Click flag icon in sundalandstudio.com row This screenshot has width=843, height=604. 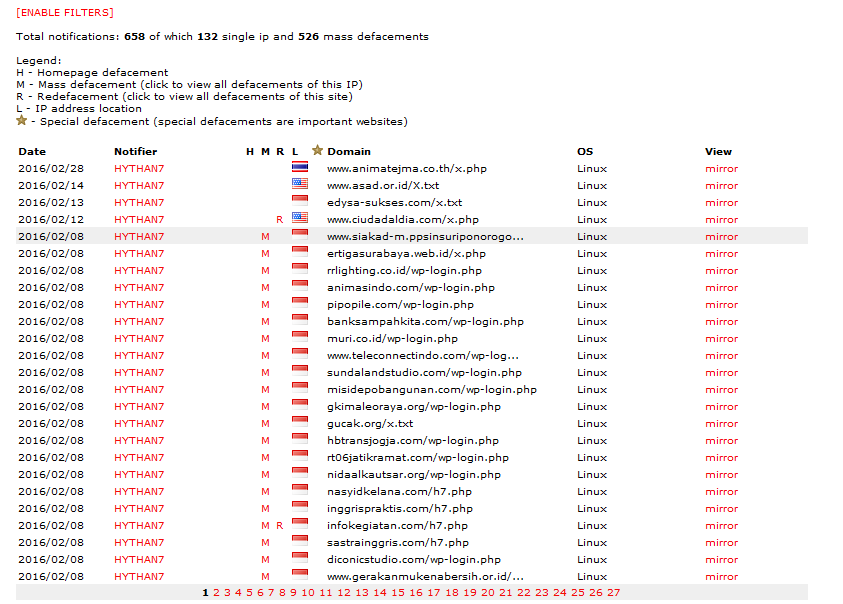[x=299, y=371]
